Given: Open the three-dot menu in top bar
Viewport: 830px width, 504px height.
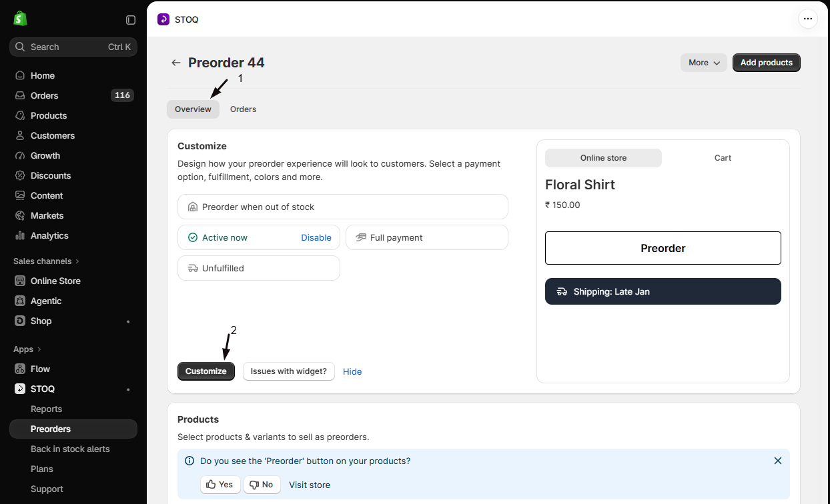Looking at the screenshot, I should pos(808,19).
